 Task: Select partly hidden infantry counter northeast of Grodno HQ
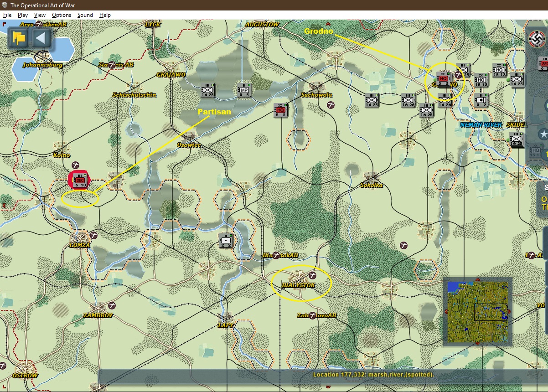pos(464,70)
